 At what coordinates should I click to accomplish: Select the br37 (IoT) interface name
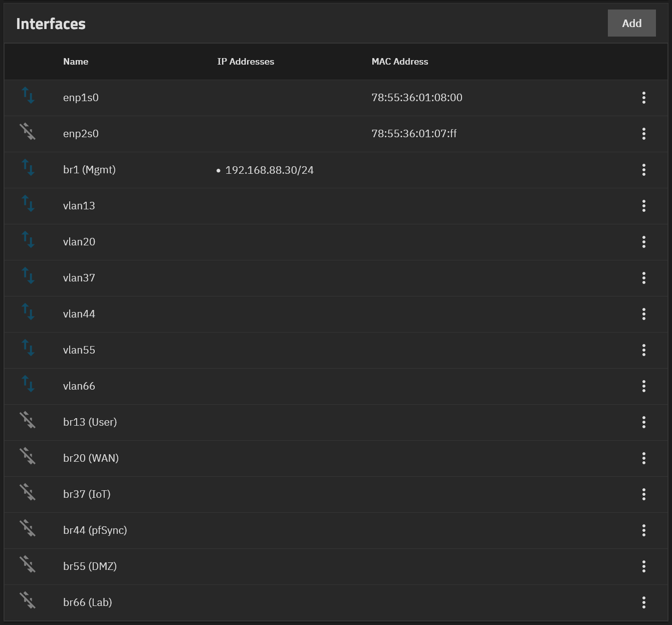tap(87, 494)
